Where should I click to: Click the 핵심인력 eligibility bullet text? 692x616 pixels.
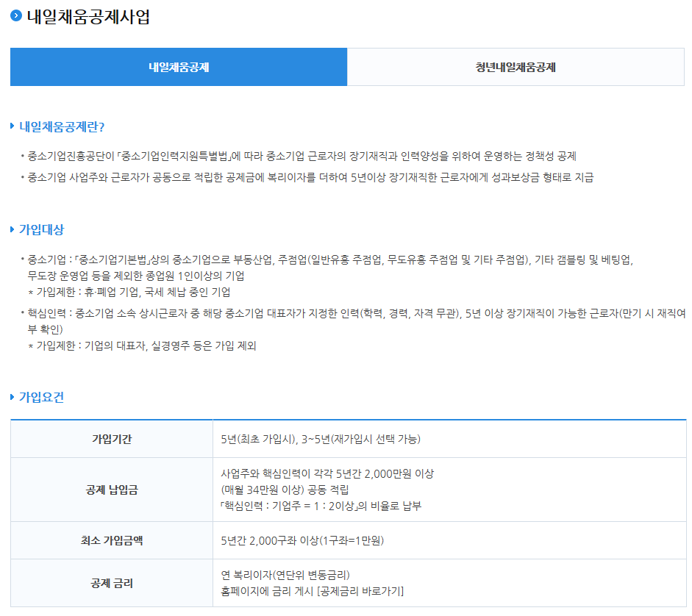[x=353, y=313]
